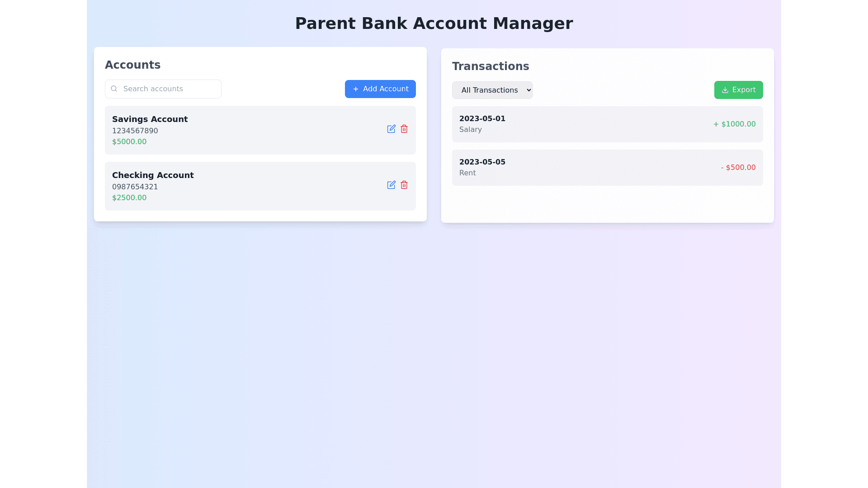Open the 2023-05-01 Salary transaction

[x=607, y=124]
